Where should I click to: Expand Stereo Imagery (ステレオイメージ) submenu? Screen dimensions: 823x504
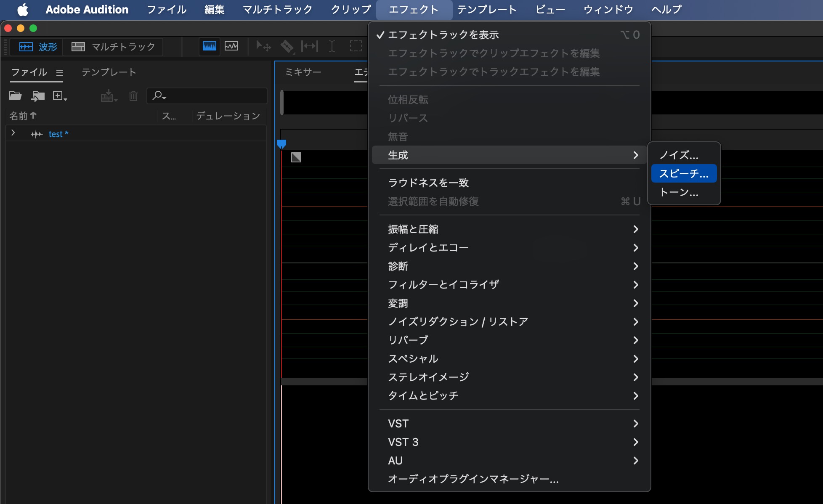(x=509, y=377)
